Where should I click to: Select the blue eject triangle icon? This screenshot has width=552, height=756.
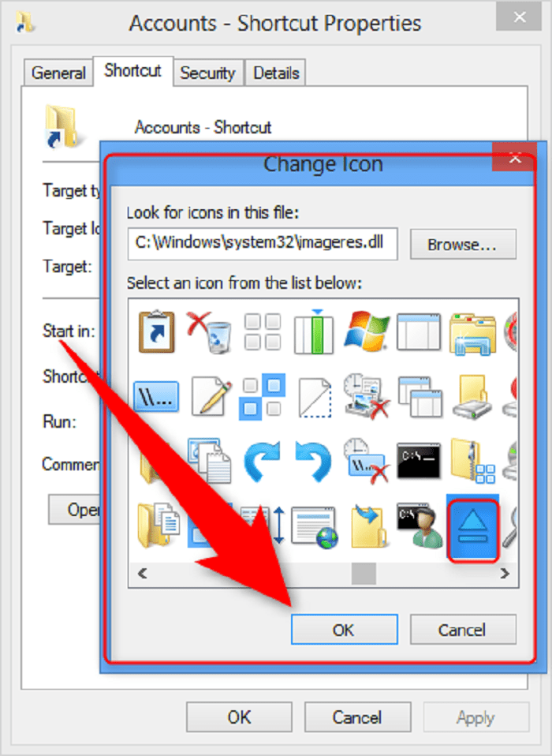[x=472, y=530]
